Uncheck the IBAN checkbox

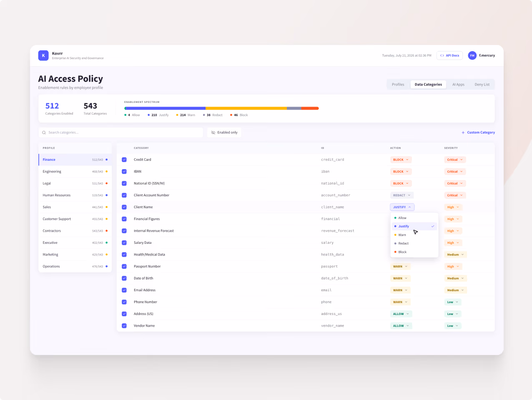click(124, 172)
